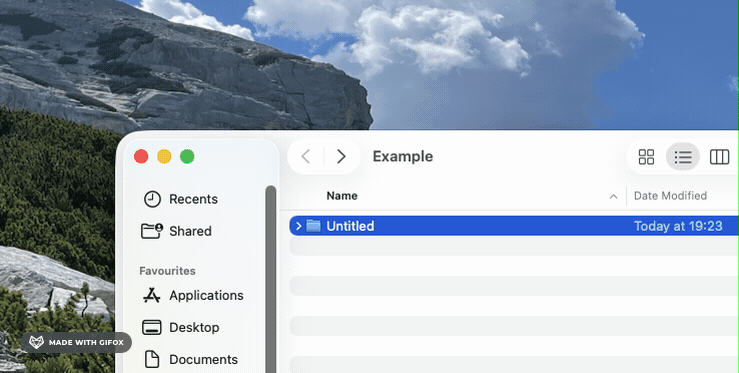Open Shared in the sidebar
The image size is (739, 373).
pos(190,231)
